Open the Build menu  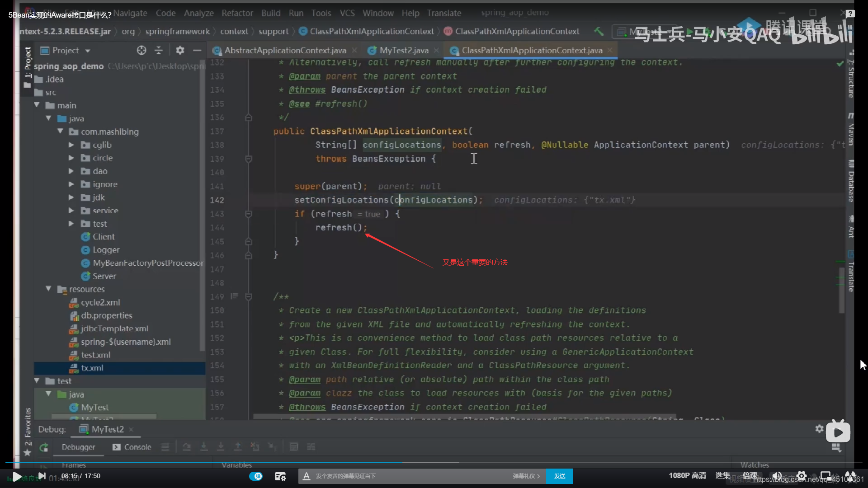click(x=271, y=13)
